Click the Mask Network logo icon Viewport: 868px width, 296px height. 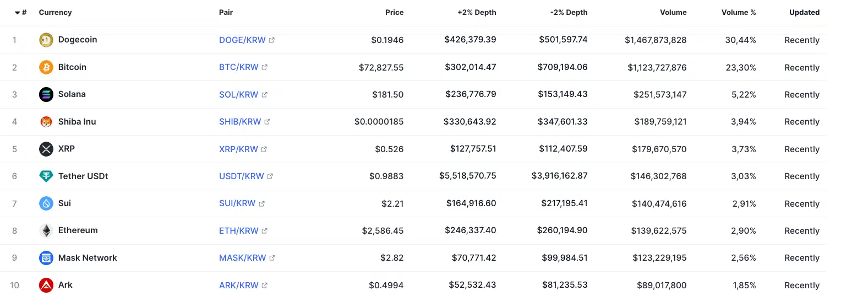46,258
